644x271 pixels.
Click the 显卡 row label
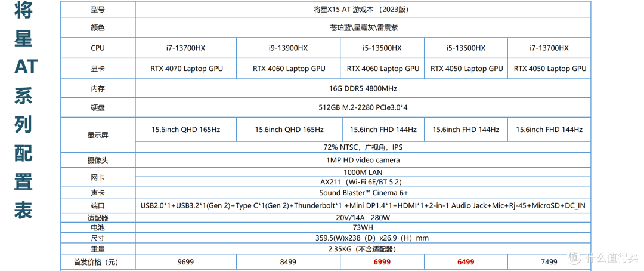98,69
